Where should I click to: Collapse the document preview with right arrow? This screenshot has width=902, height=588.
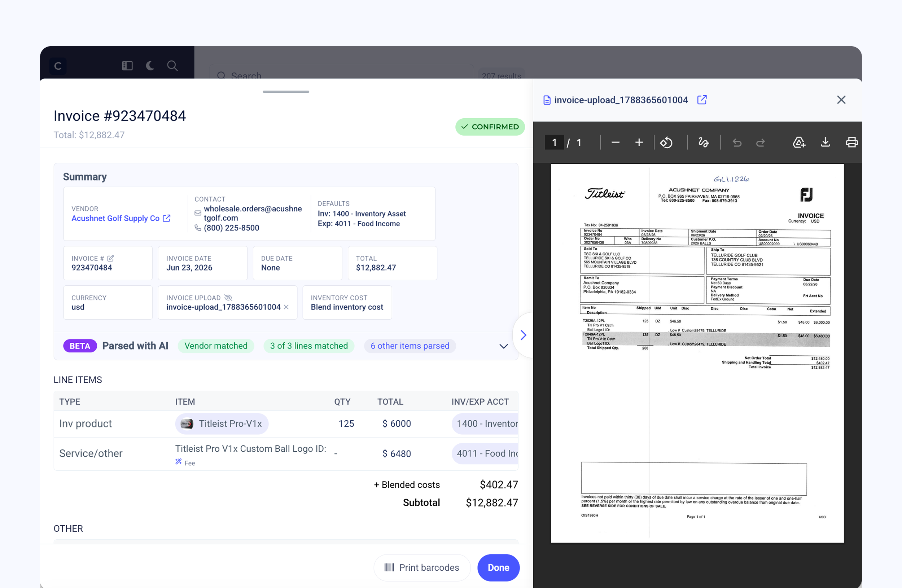point(524,335)
